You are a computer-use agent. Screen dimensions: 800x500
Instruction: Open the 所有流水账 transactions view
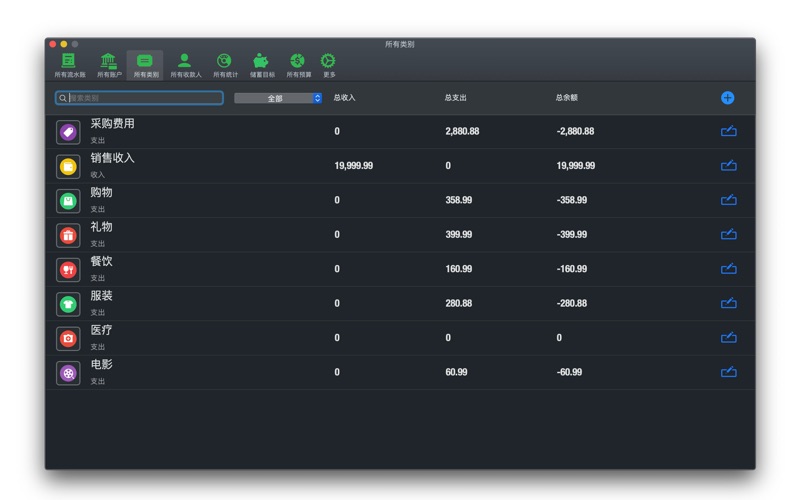[x=69, y=65]
